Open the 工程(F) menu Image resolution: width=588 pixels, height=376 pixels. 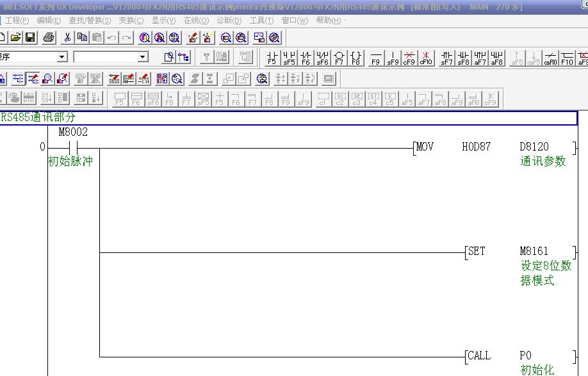click(x=17, y=20)
